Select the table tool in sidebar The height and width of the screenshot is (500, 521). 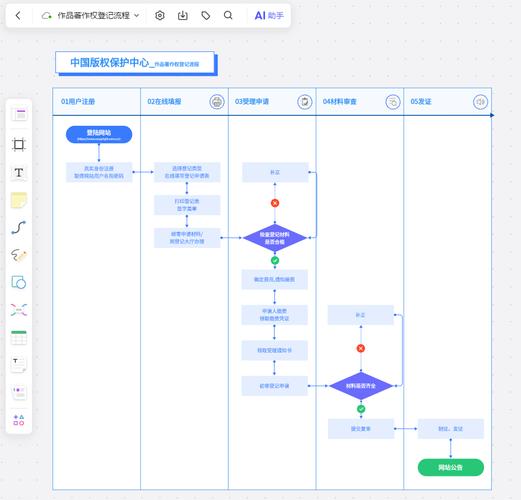19,338
